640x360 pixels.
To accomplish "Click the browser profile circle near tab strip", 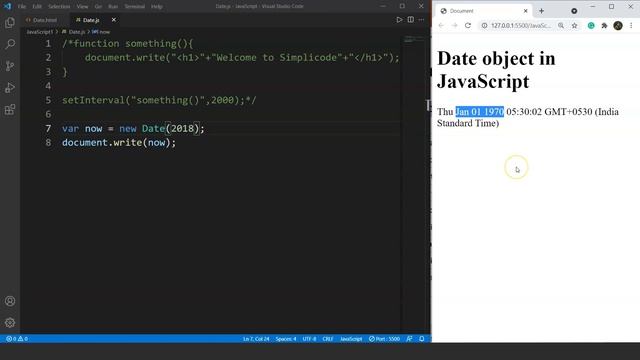I will click(574, 11).
